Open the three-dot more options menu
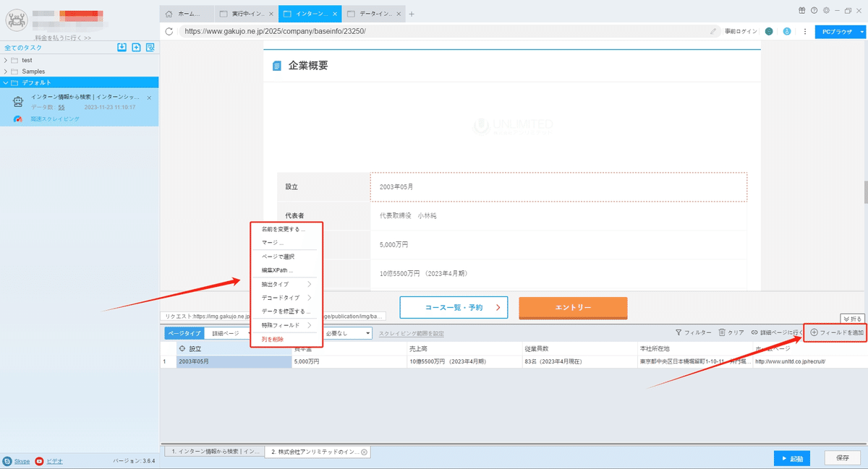The width and height of the screenshot is (868, 469). pos(804,31)
